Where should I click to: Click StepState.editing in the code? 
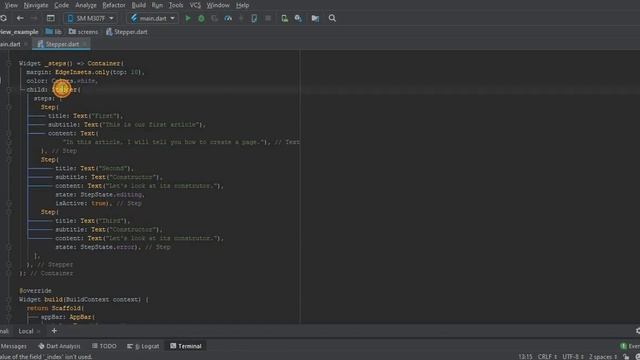coord(111,195)
